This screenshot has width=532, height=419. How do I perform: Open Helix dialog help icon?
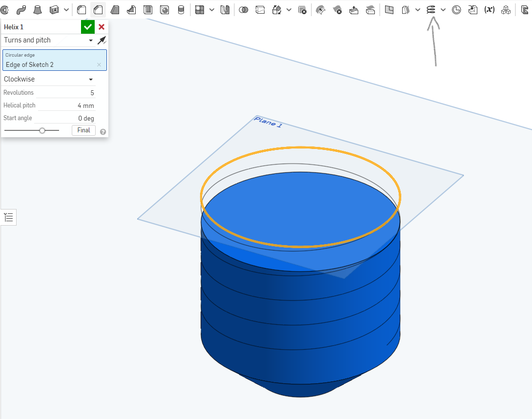(x=103, y=132)
